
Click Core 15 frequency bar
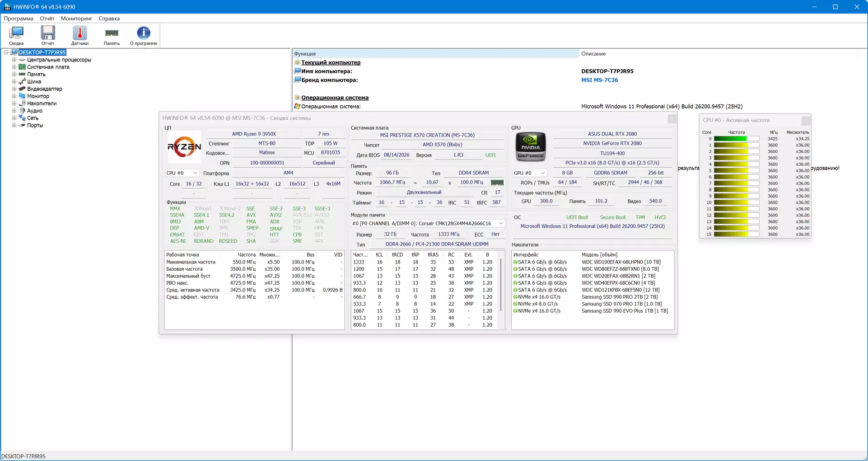[x=736, y=234]
